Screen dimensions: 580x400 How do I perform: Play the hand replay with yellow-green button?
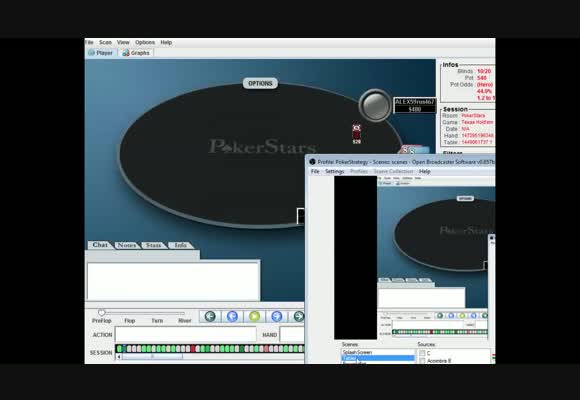254,316
